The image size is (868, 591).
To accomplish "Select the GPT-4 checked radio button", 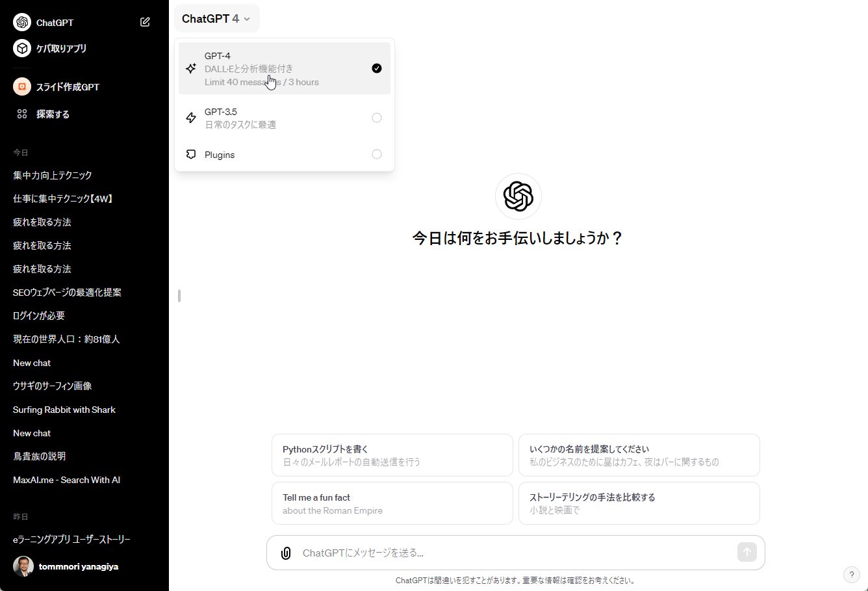I will click(x=376, y=68).
